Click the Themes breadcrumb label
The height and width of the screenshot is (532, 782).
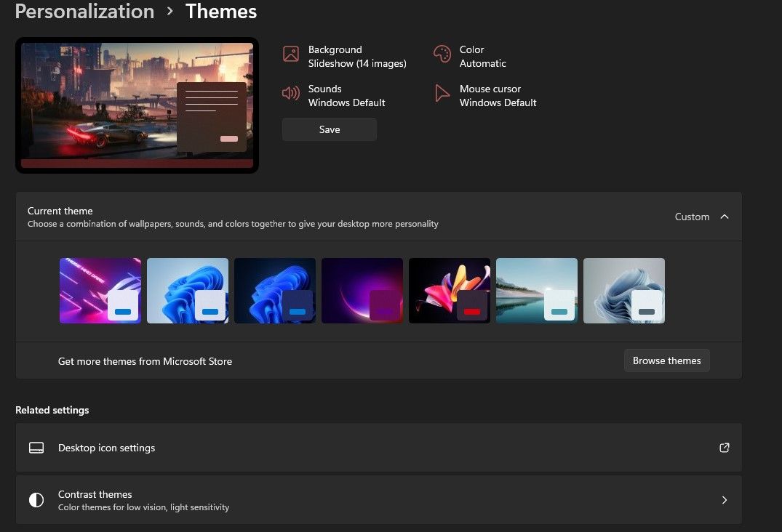[x=220, y=12]
